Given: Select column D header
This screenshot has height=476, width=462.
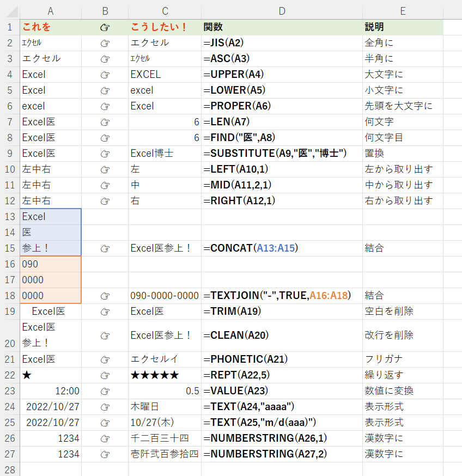Looking at the screenshot, I should 282,11.
